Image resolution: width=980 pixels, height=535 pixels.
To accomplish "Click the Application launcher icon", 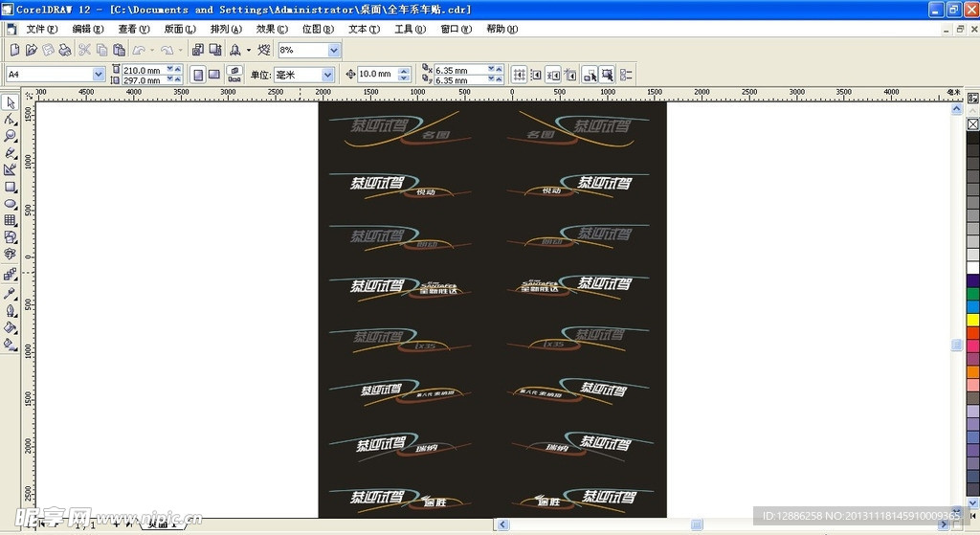I will click(x=235, y=50).
